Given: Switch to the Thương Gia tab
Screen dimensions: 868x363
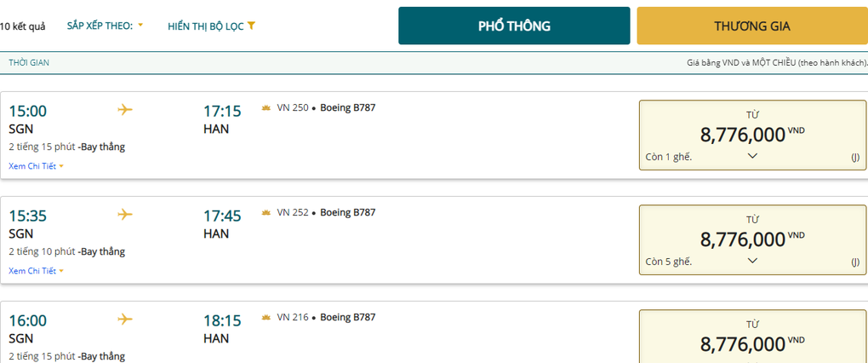Looking at the screenshot, I should click(752, 26).
